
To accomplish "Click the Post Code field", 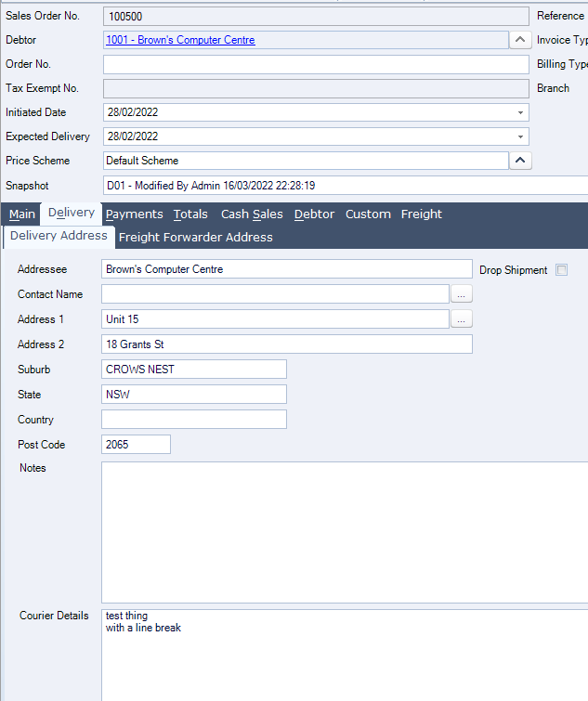I will [x=136, y=445].
